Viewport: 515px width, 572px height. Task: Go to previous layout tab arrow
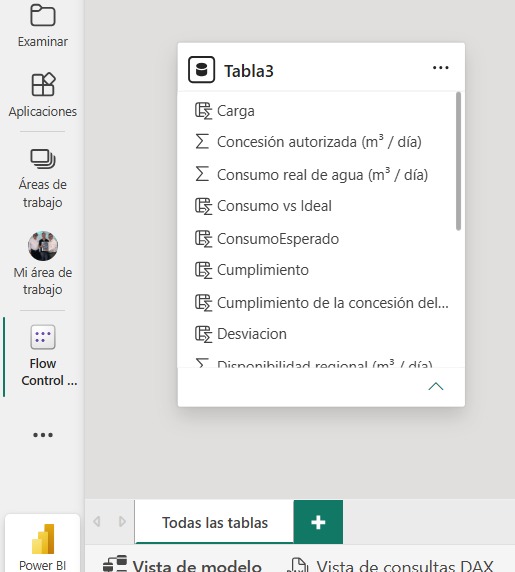(97, 521)
